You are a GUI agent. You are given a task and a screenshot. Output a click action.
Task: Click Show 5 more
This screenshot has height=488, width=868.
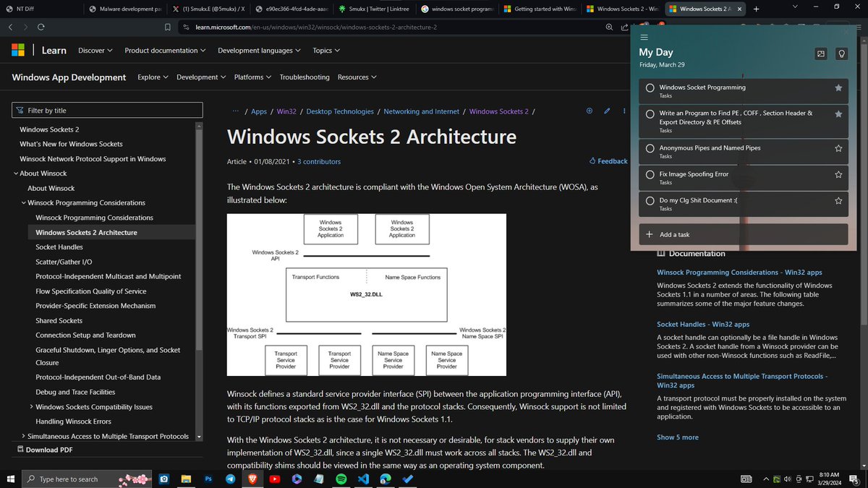(x=678, y=437)
